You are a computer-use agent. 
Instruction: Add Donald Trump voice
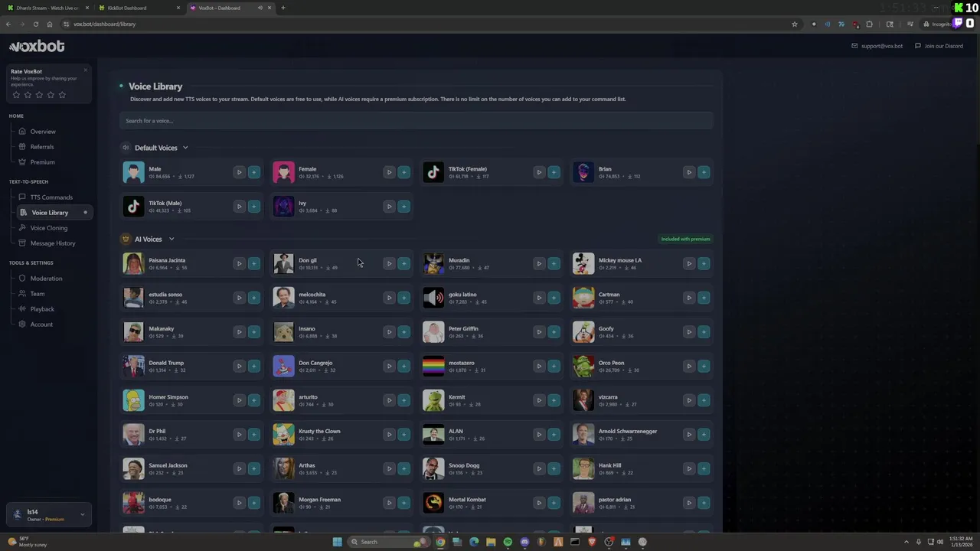253,366
